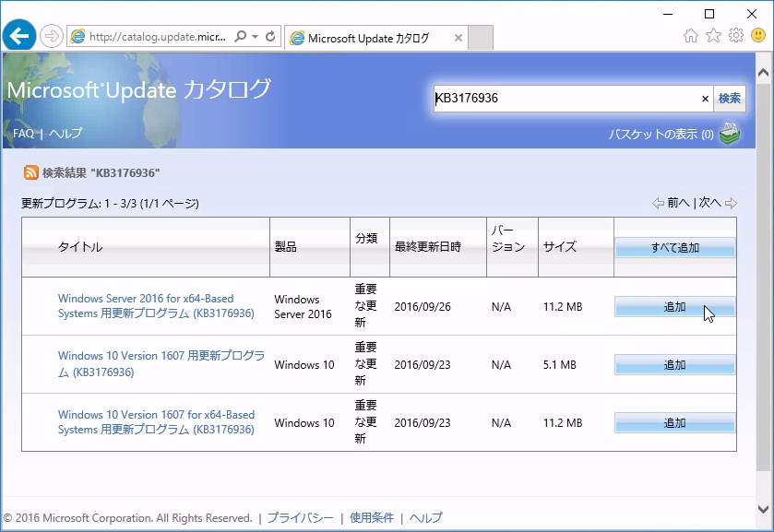The image size is (774, 532).
Task: Click the 検索 search button
Action: click(x=729, y=99)
